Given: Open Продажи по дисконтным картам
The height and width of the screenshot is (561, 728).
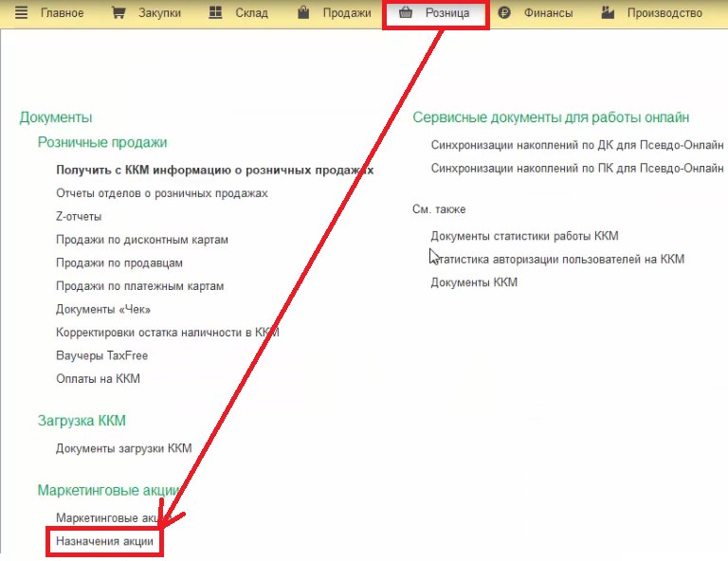Looking at the screenshot, I should [142, 240].
